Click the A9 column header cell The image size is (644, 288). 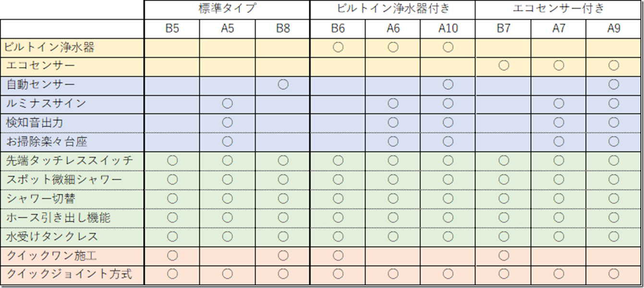pyautogui.click(x=614, y=28)
